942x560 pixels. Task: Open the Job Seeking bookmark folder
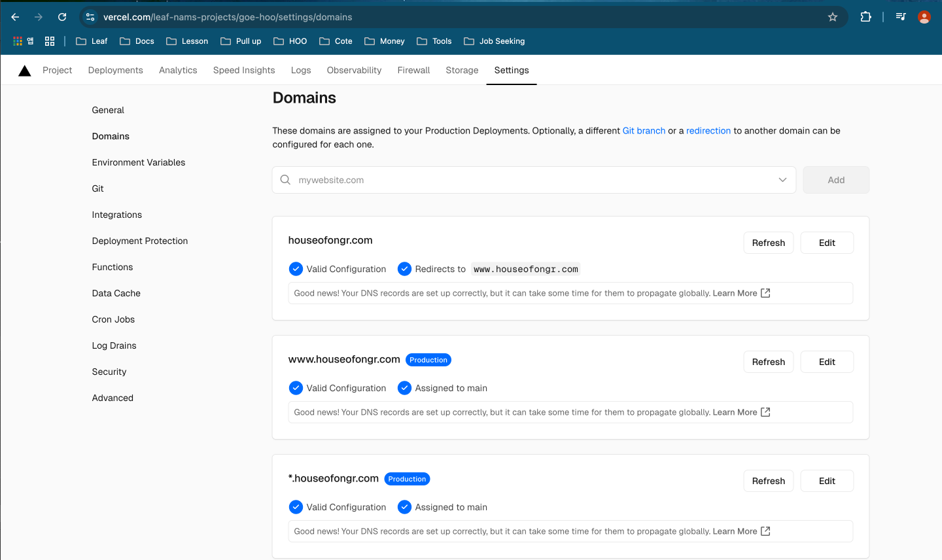(495, 41)
